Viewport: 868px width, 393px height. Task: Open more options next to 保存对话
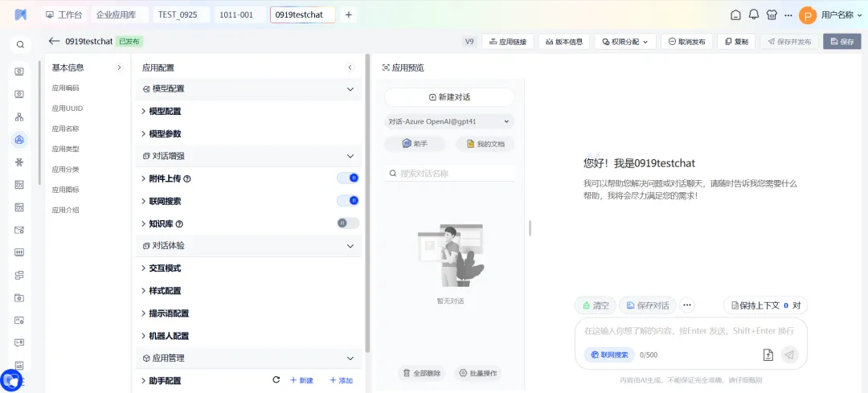687,305
